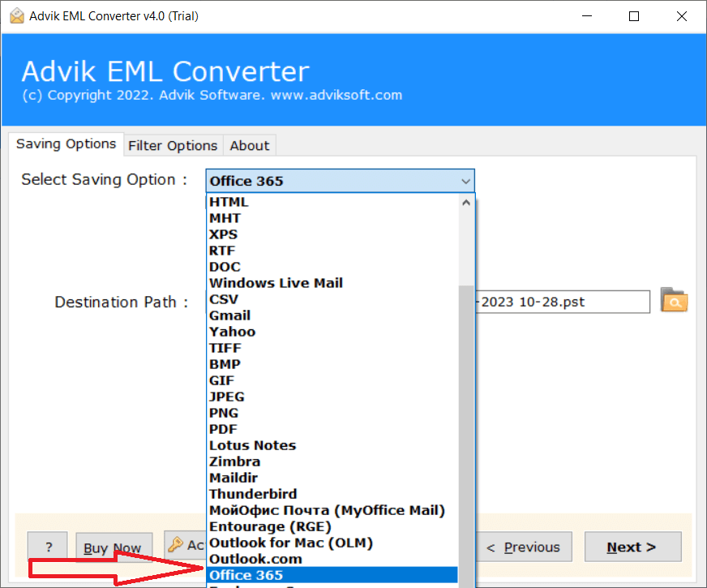
Task: Select DOC from saving options
Action: (x=332, y=267)
